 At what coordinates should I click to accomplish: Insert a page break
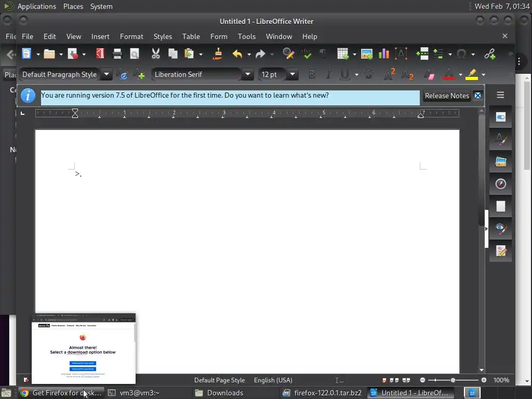coord(422,54)
